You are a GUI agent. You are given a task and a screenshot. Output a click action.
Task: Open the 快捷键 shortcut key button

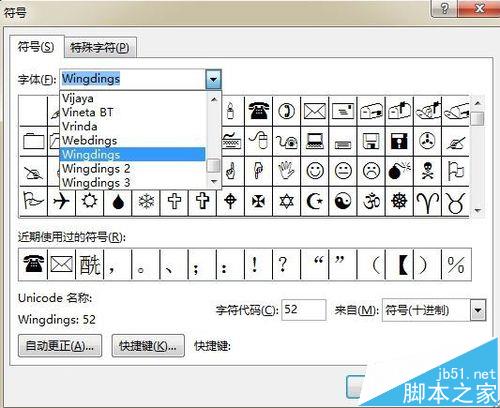point(148,346)
